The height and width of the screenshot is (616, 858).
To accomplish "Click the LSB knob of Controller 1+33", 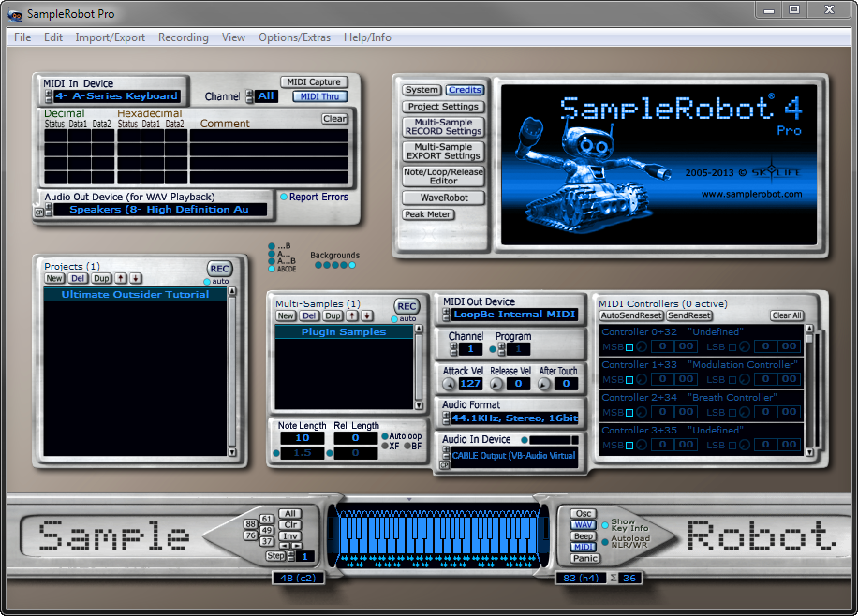I will [x=744, y=380].
